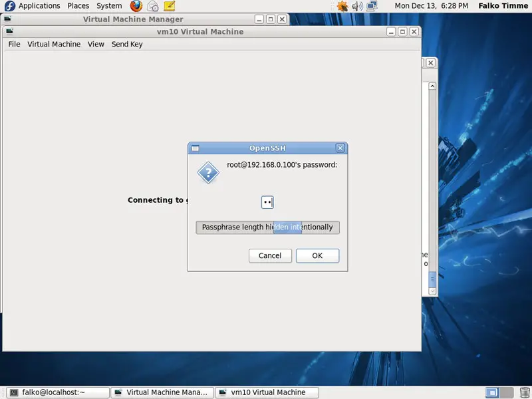
Task: Click the vm10 Virtual Machine window menu icon
Action: tap(9, 31)
